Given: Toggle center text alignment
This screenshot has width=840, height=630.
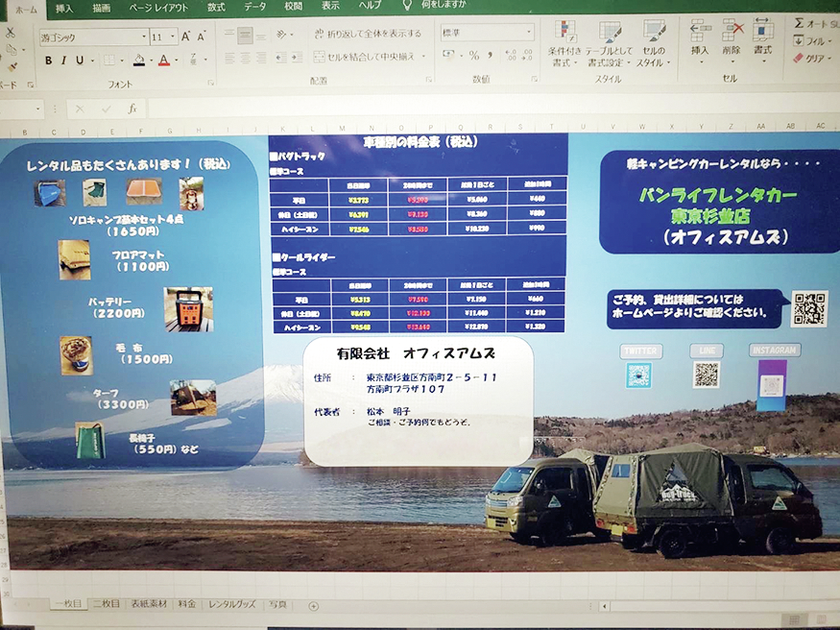Looking at the screenshot, I should [245, 58].
